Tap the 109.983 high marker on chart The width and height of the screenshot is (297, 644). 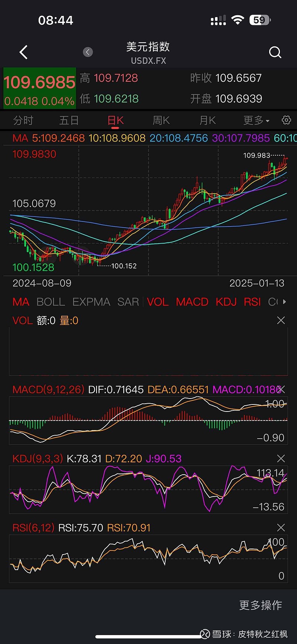pos(257,155)
